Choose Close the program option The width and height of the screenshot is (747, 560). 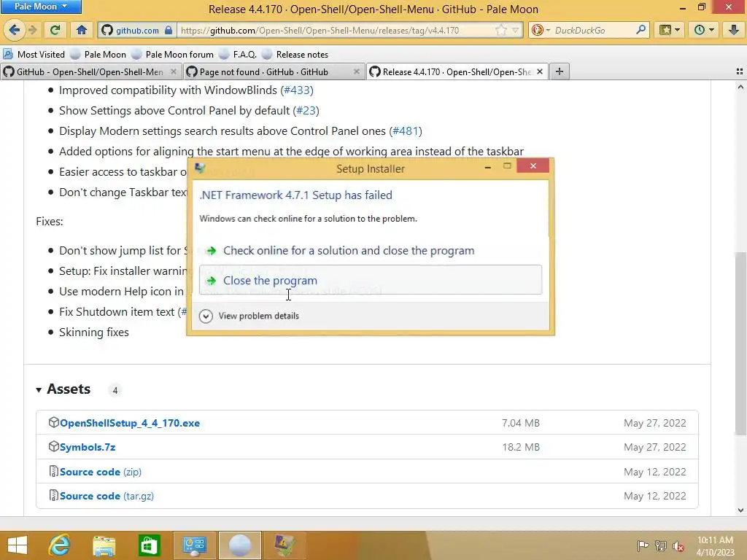pos(370,280)
